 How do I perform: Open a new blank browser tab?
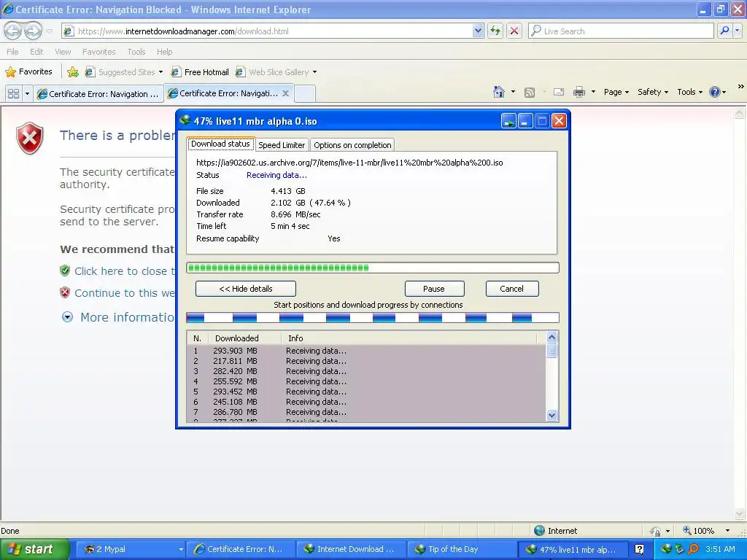point(304,93)
